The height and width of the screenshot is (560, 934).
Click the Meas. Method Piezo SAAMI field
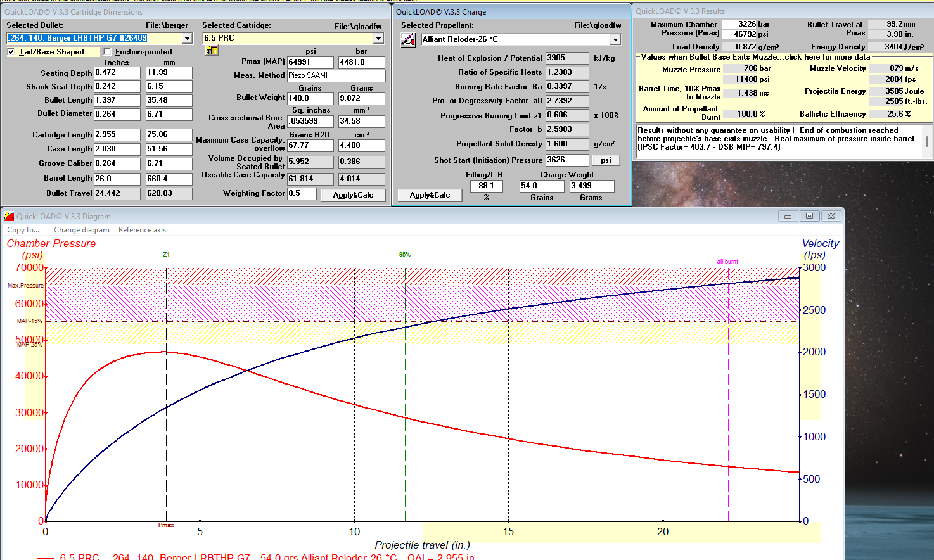coord(336,75)
